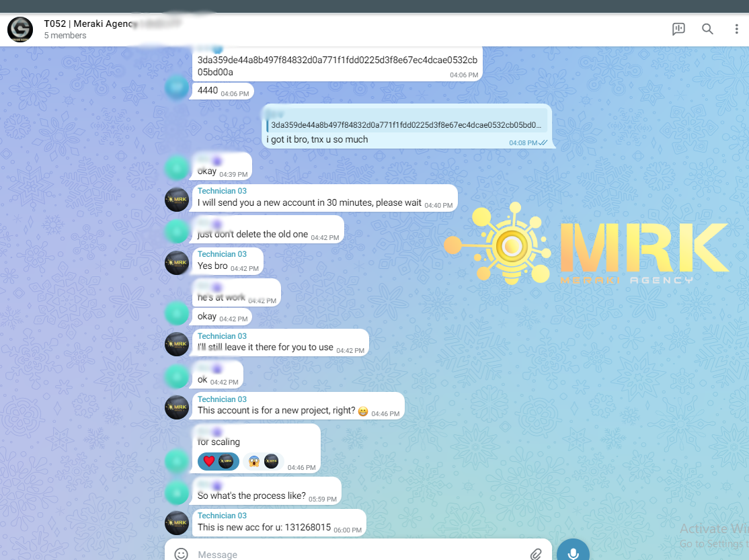Open the group discussion comments icon in header
Screen dimensions: 749x560
[678, 29]
